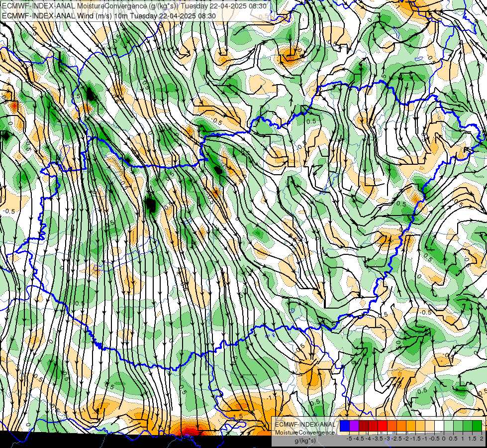This screenshot has height=448, width=487.
Task: Click the legend's ECMWF-INDEX-ANAL label
Action: 305,425
